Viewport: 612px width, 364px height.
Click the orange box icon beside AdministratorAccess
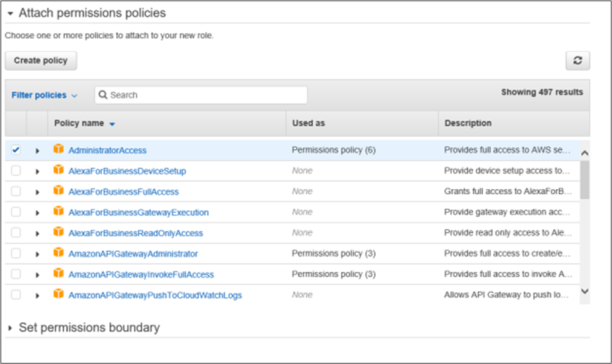[59, 150]
